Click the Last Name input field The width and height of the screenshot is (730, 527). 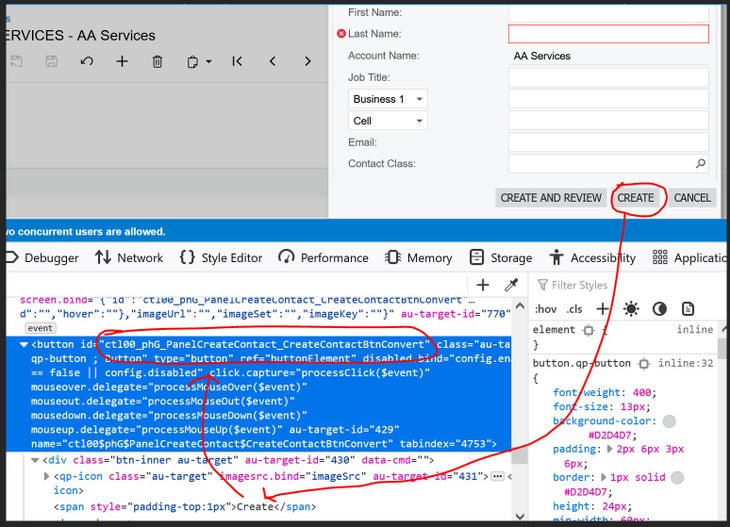click(608, 34)
